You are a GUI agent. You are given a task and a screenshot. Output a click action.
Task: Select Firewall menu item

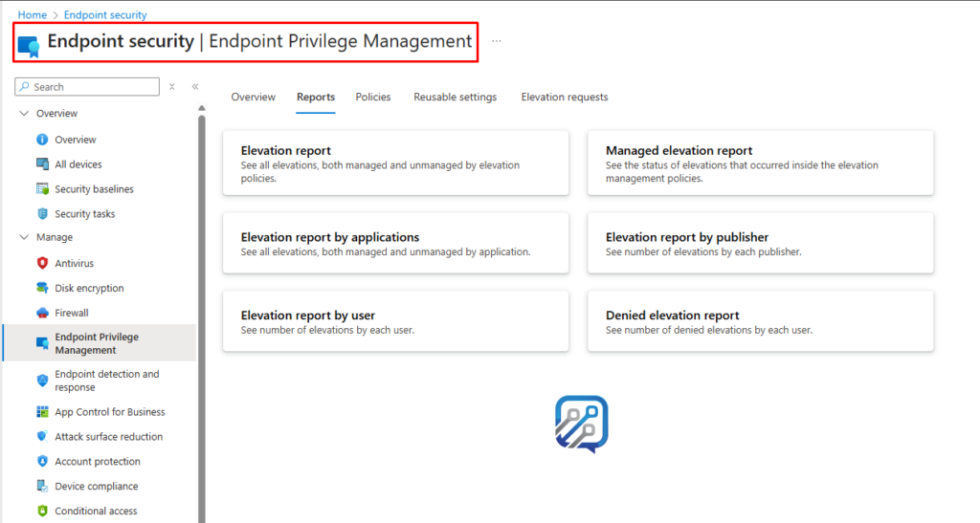pyautogui.click(x=71, y=313)
